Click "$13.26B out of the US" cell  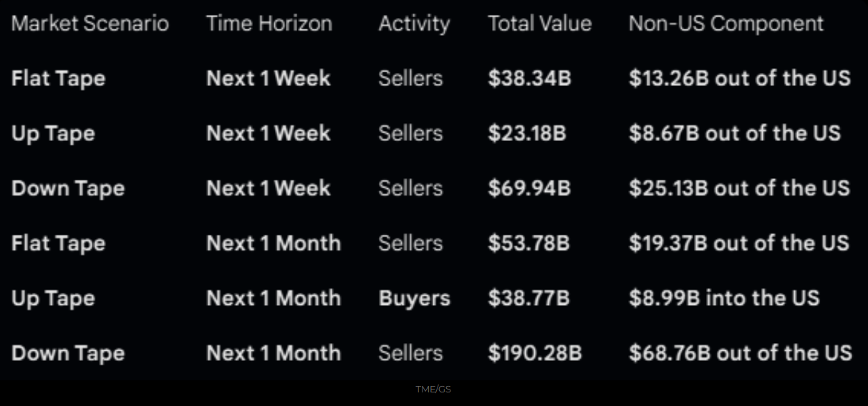point(740,78)
